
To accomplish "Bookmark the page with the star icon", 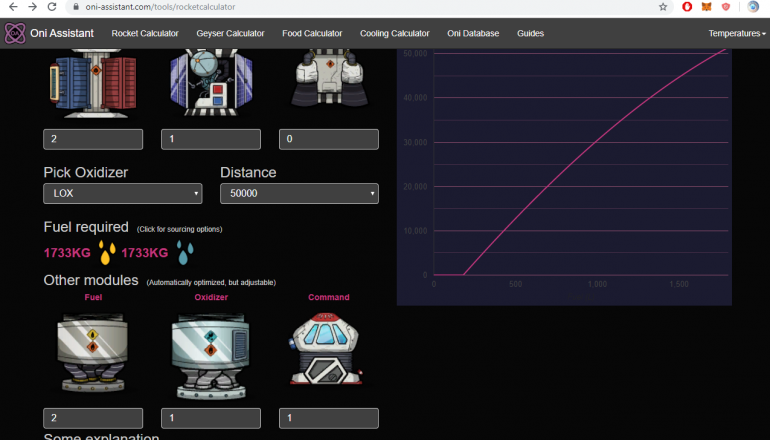I will (x=663, y=7).
